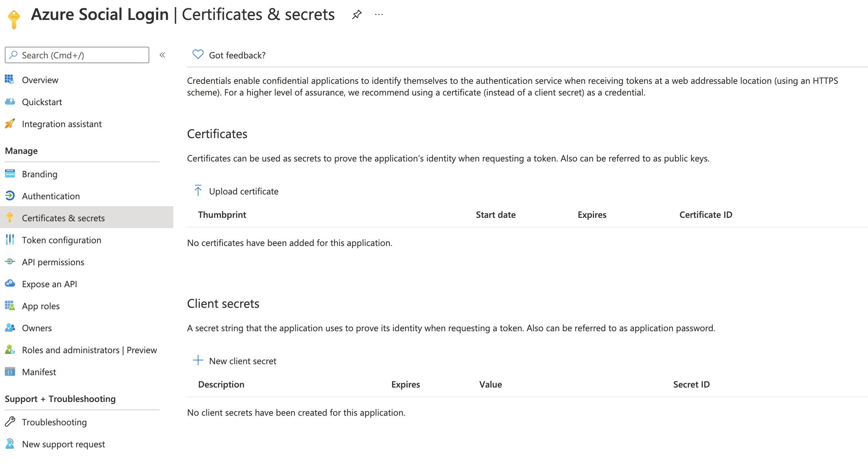Open the ellipsis more options menu
The height and width of the screenshot is (470, 868).
(x=379, y=14)
